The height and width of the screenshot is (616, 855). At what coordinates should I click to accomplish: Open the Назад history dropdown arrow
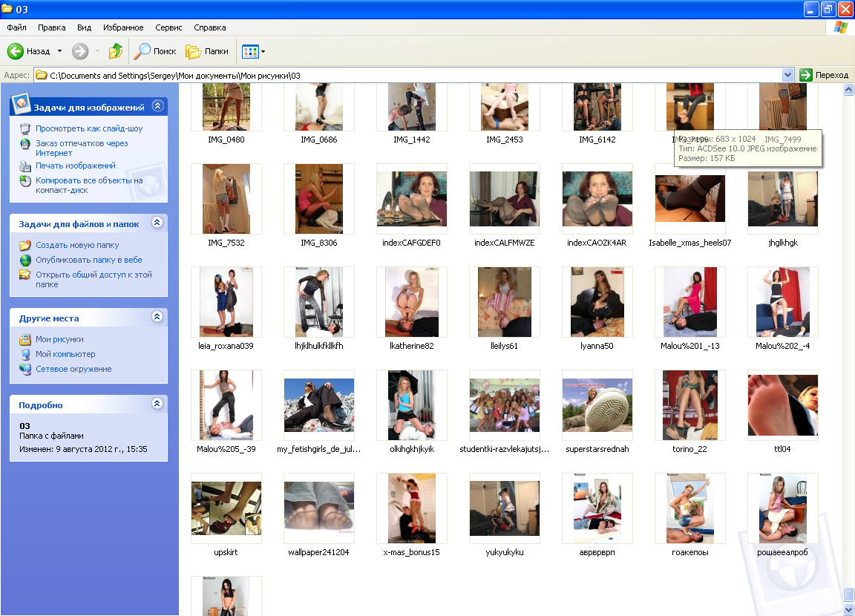pos(59,51)
